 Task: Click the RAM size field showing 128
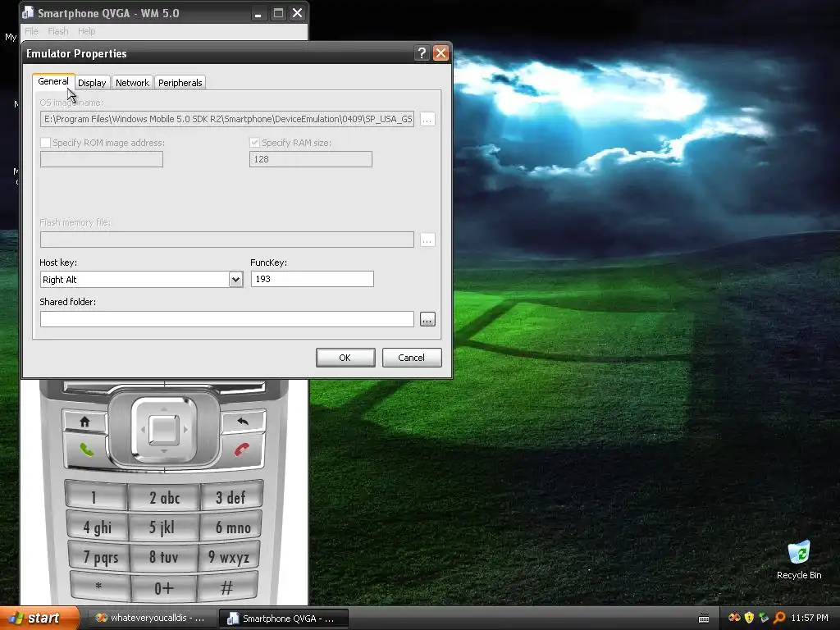(x=310, y=159)
